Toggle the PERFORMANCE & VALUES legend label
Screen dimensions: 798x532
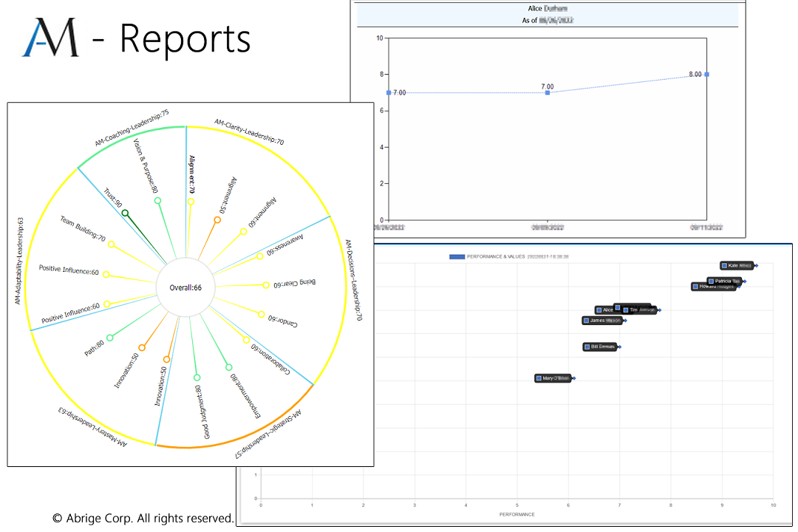coord(517,256)
